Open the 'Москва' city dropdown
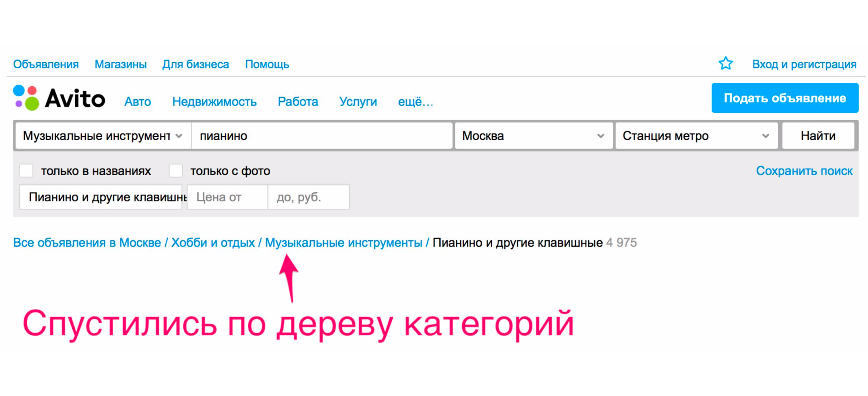 (x=533, y=136)
